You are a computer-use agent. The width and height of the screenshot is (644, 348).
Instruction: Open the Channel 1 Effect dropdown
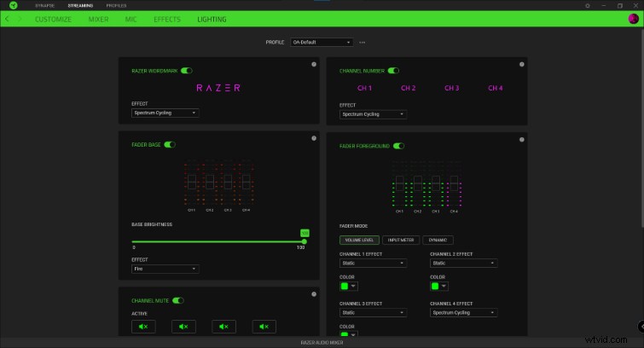(373, 263)
